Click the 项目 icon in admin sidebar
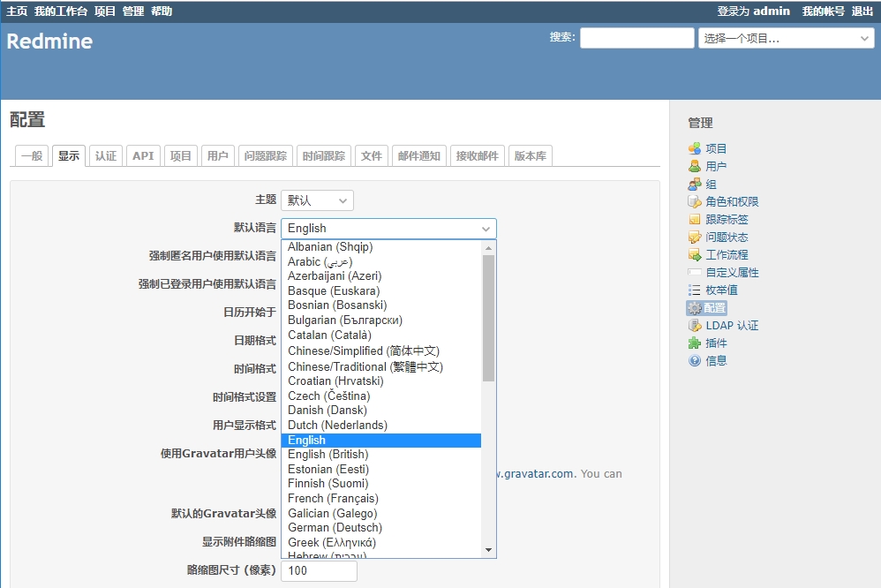 click(695, 149)
